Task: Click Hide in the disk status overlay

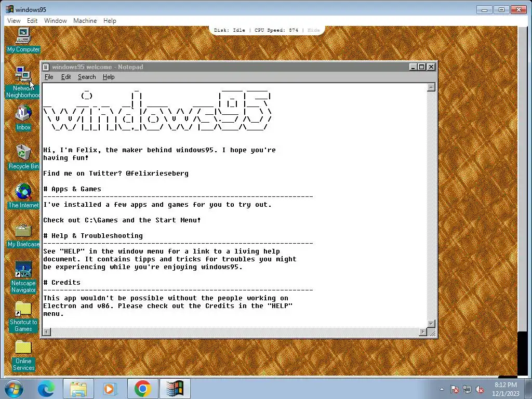Action: pos(313,30)
